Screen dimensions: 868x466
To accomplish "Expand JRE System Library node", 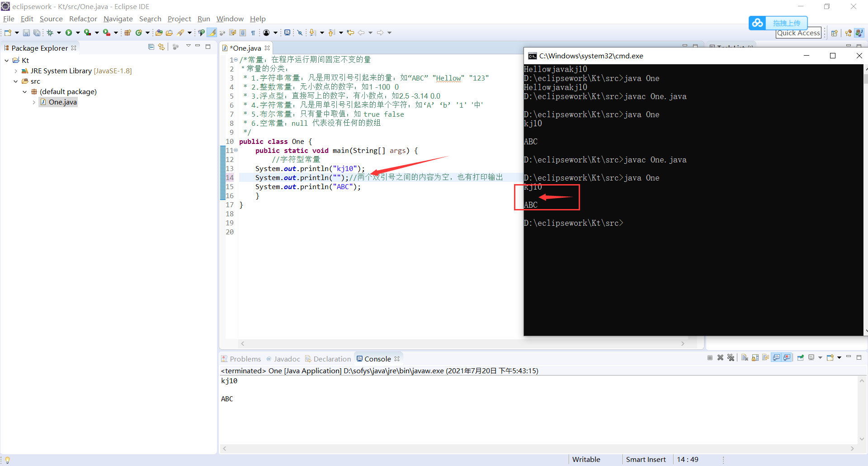I will pos(16,71).
